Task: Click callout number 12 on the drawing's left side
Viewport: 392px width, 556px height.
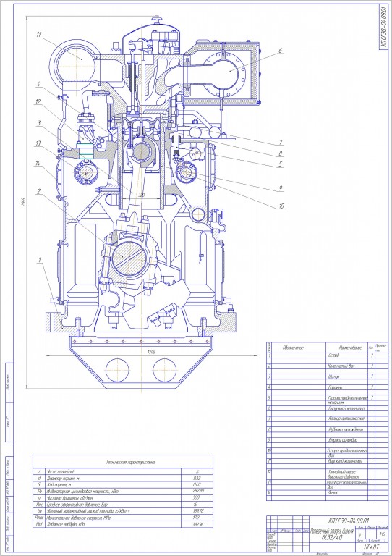Action: (x=38, y=103)
